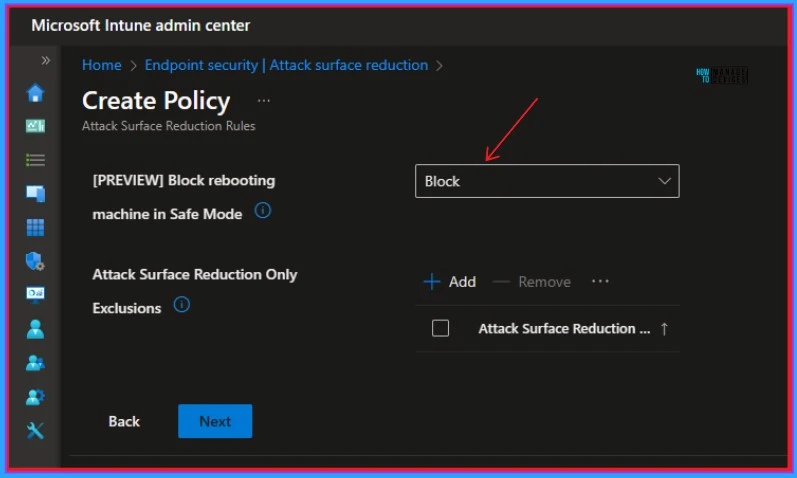
Task: Expand the left navigation sidebar
Action: pos(46,61)
